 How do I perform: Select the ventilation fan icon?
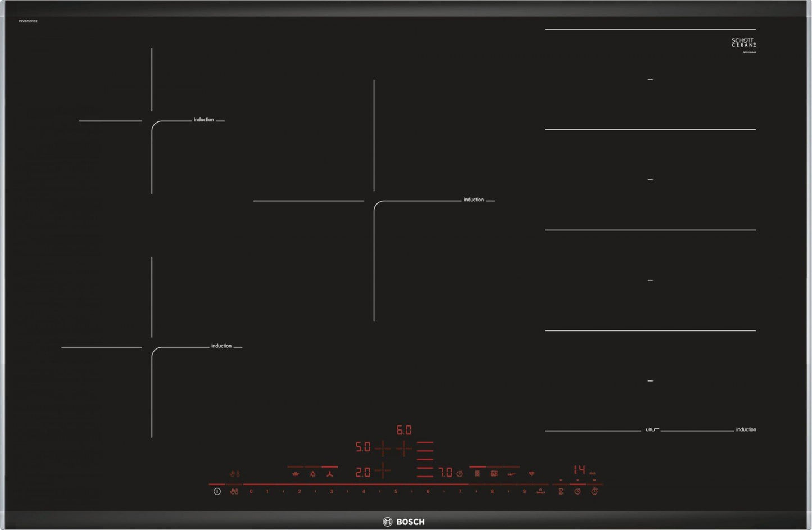[x=330, y=473]
